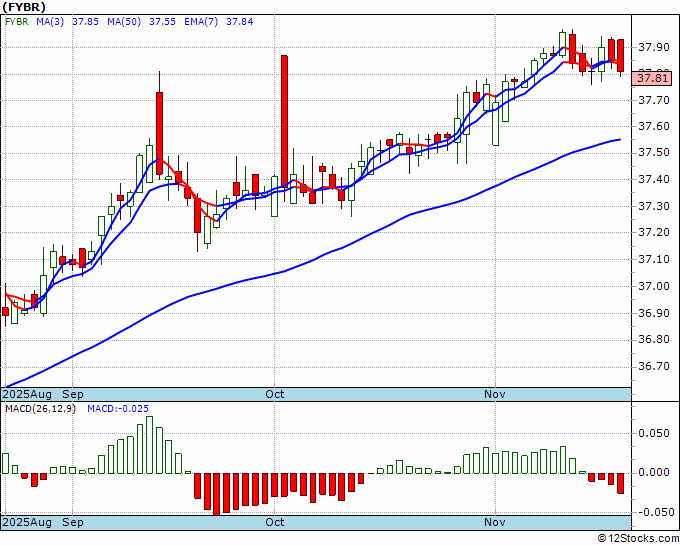Screen dimensions: 680x546
Task: Click the 37.00 price axis label
Action: coord(652,286)
